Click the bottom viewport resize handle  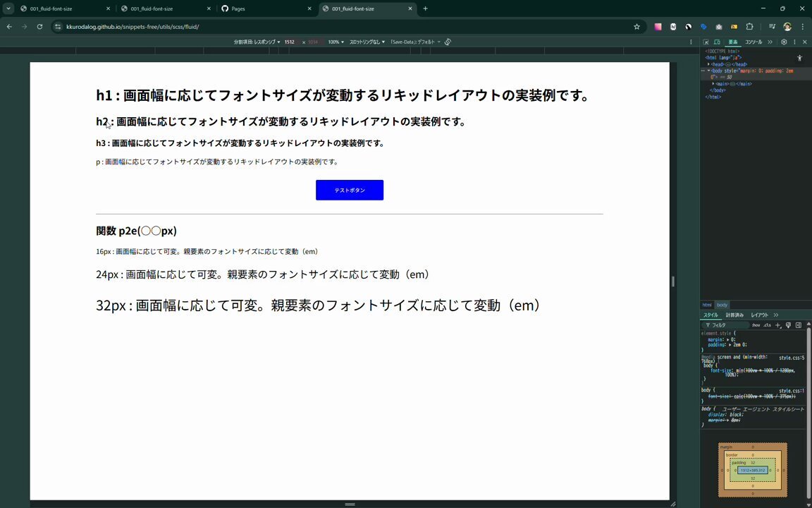click(350, 504)
